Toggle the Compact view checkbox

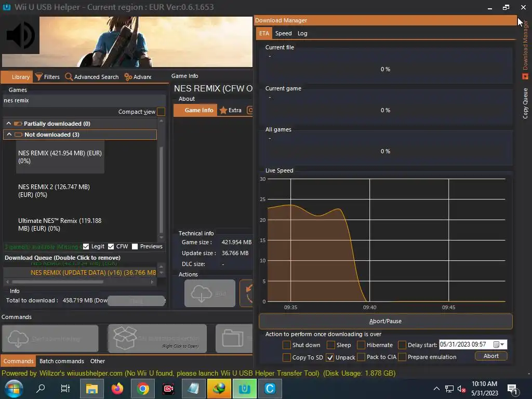point(161,112)
